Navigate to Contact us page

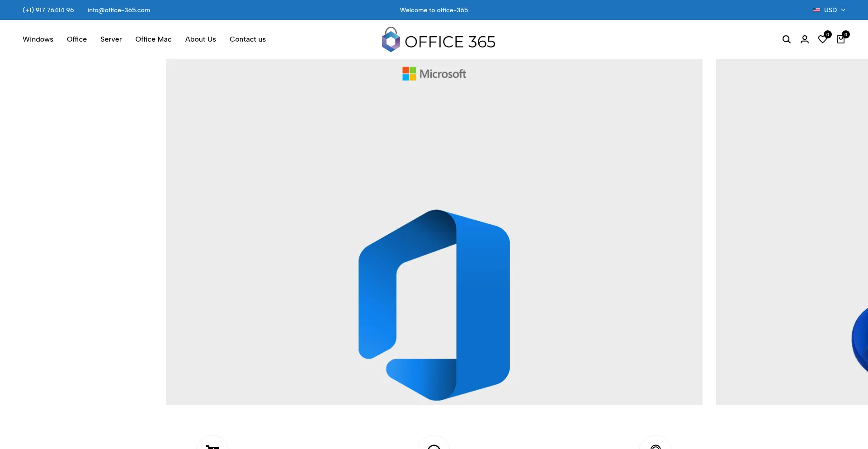coord(247,39)
